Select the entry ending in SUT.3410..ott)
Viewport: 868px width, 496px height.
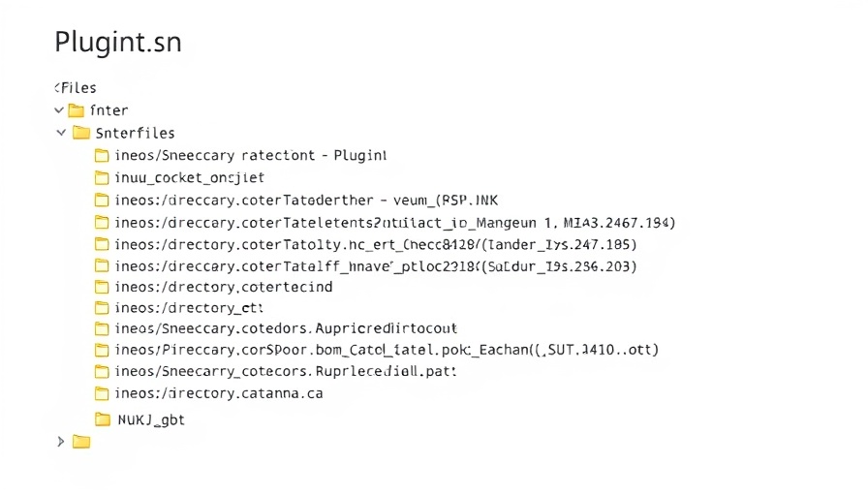coord(392,350)
